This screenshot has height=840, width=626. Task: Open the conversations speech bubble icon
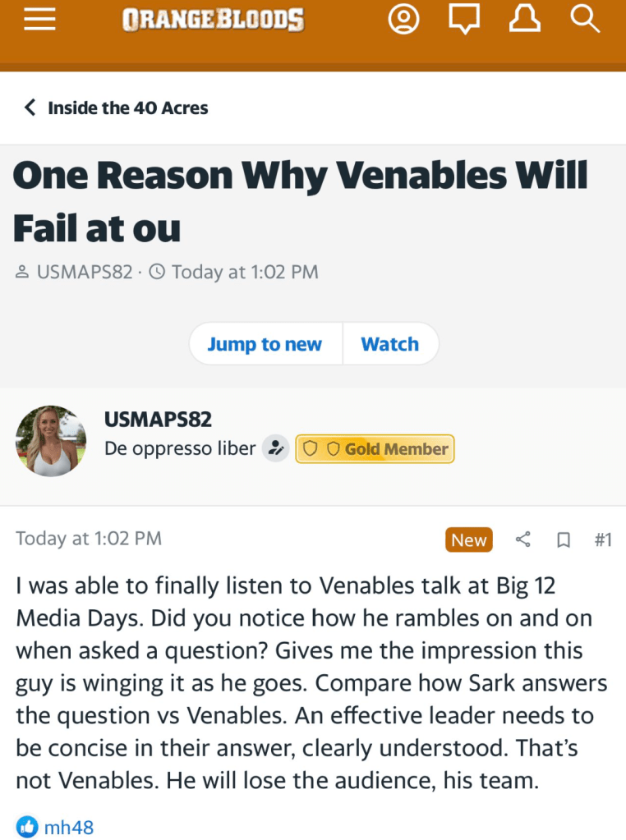coord(464,20)
